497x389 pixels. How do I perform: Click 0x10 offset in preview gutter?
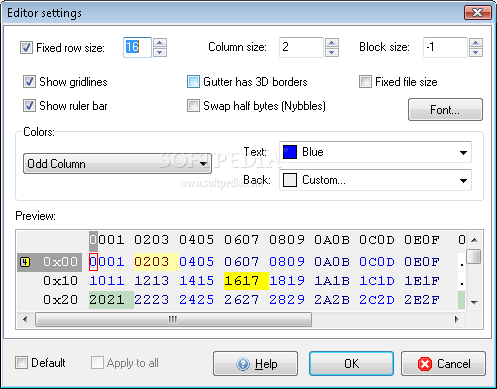[60, 281]
